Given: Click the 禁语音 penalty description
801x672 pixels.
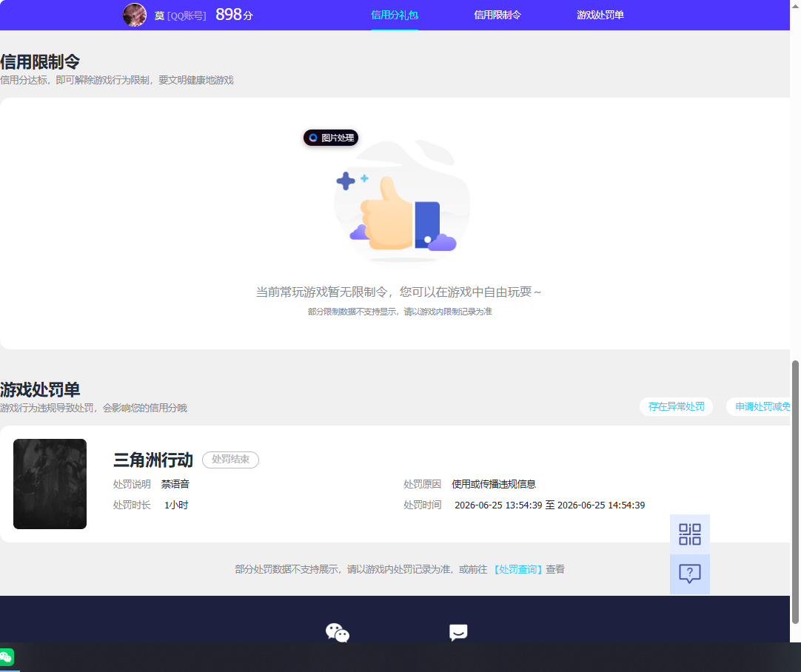Looking at the screenshot, I should point(175,484).
